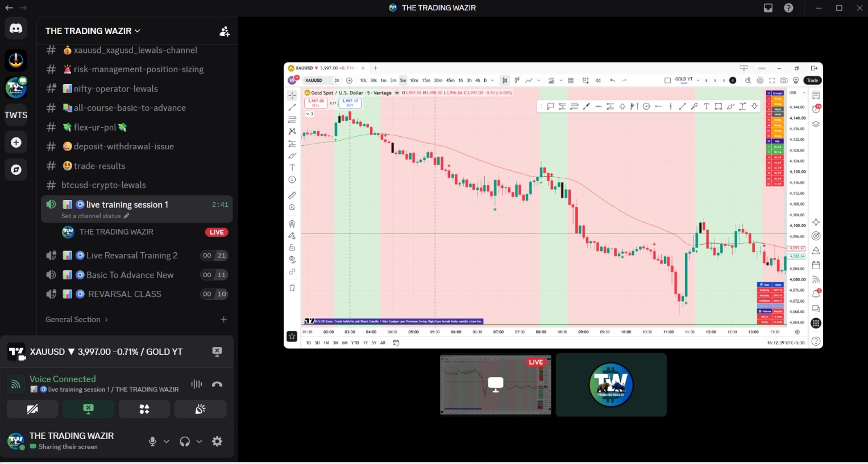Image resolution: width=868 pixels, height=464 pixels.
Task: Open the flex-ur-pnl channel
Action: pos(137,127)
